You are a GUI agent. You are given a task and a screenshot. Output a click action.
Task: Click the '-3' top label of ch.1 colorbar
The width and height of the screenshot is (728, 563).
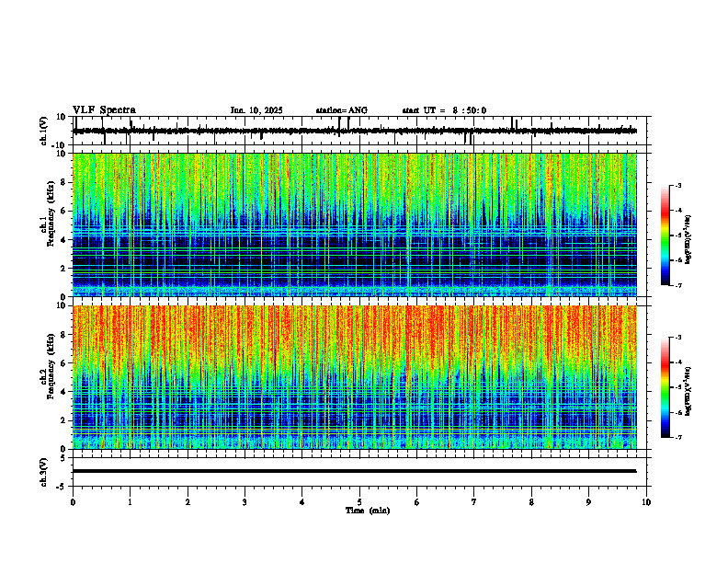[677, 185]
